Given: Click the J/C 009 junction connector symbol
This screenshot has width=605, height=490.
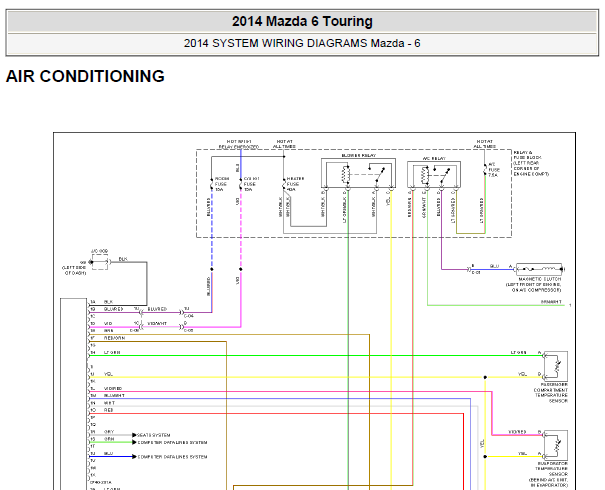Looking at the screenshot, I should 100,262.
